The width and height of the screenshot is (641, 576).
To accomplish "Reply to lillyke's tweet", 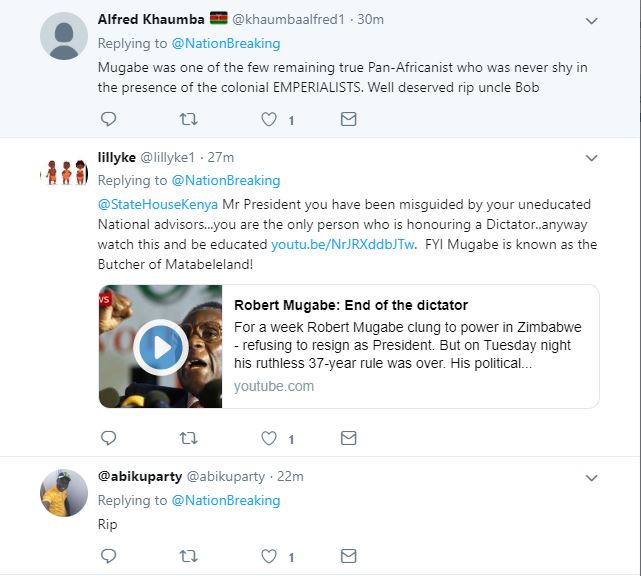I will 109,438.
